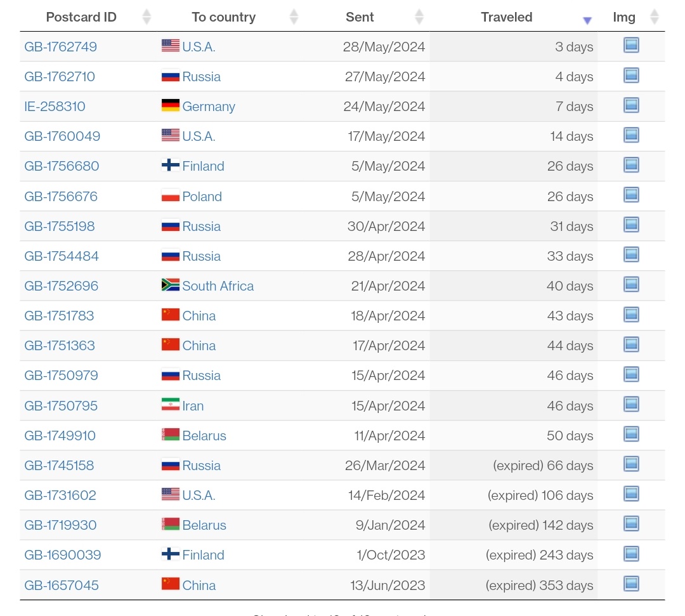Image resolution: width=685 pixels, height=616 pixels.
Task: Open image icon for postcard GB-1762749
Action: coord(630,45)
